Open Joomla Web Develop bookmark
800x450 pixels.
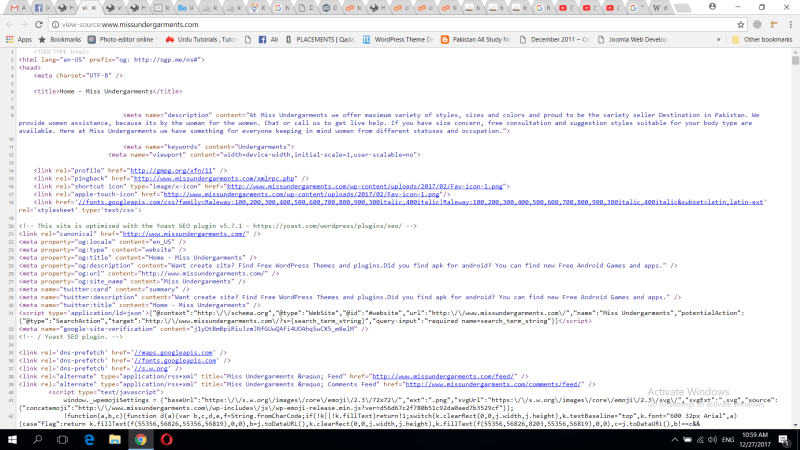(x=633, y=39)
